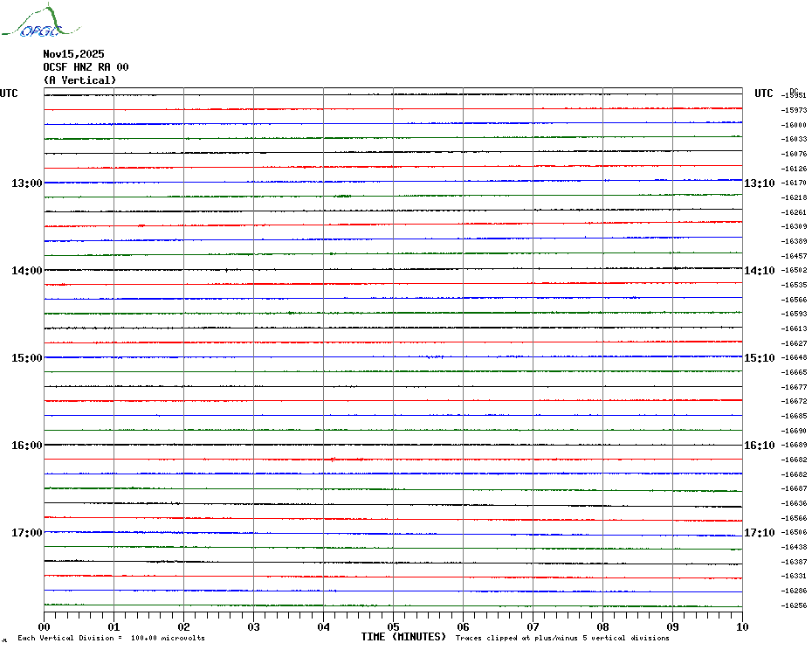Click the 13:00 time label on left

click(26, 183)
